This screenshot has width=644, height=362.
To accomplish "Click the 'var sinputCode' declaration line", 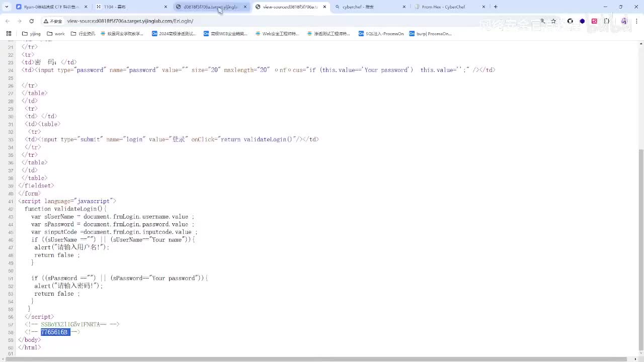I will (114, 232).
